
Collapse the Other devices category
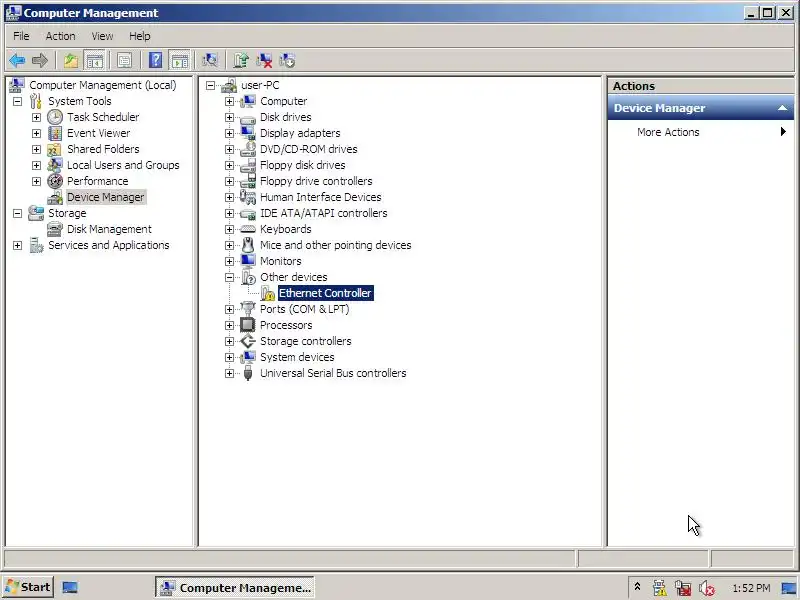[229, 278]
